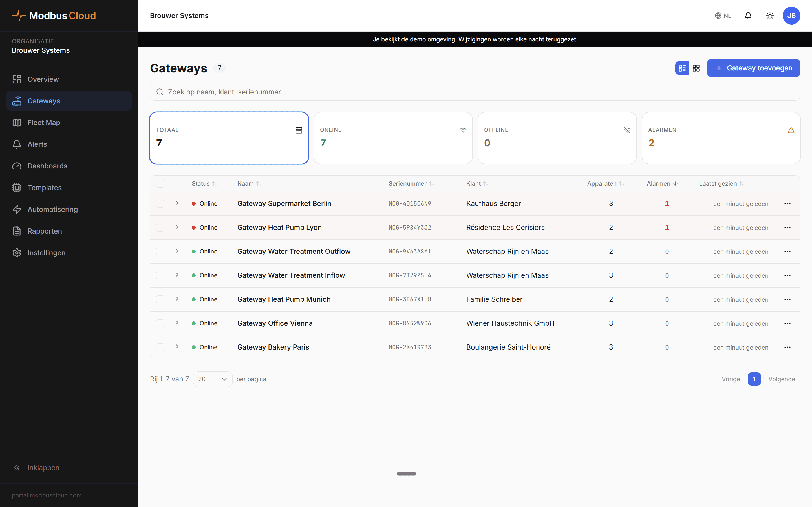
Task: Check the row for Gateway Heat Pump Lyon
Action: coord(160,227)
